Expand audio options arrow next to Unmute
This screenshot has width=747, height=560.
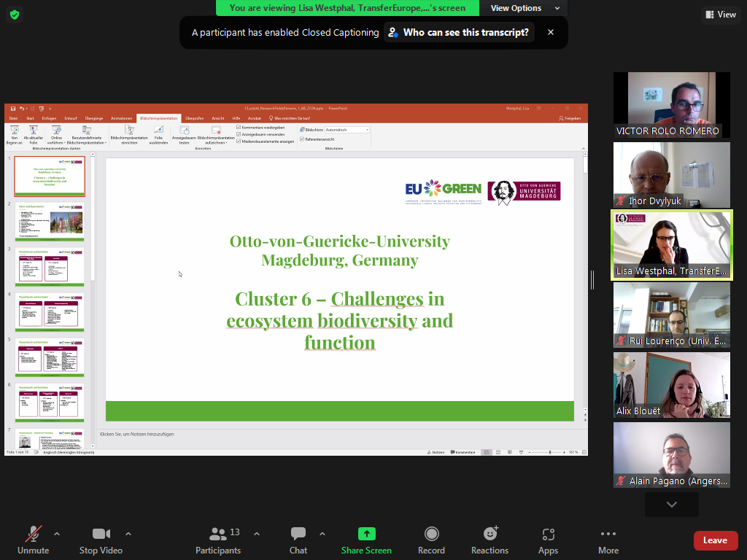[x=57, y=534]
